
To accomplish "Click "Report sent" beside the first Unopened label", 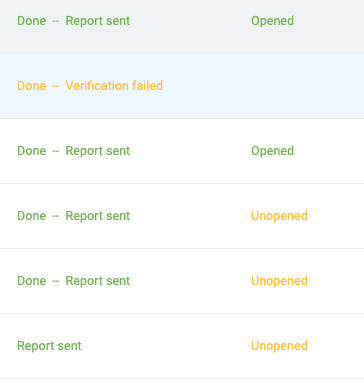I will 98,216.
